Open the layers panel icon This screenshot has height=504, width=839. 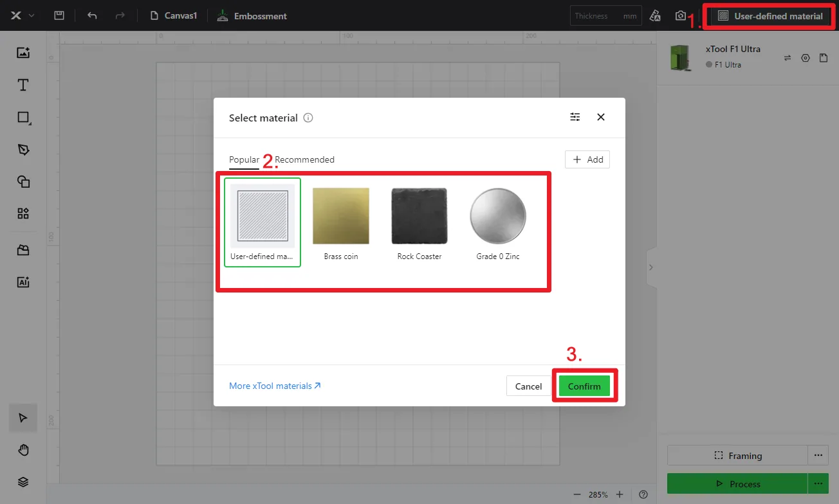23,482
